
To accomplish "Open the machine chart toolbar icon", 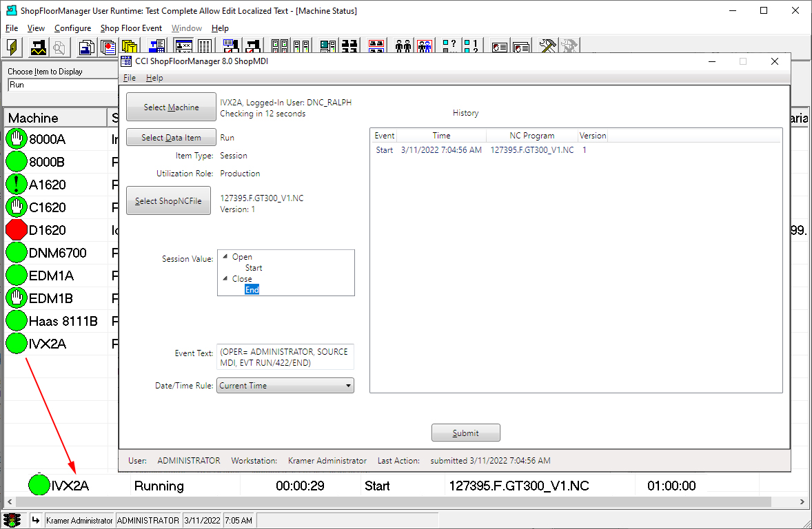I will pyautogui.click(x=39, y=47).
